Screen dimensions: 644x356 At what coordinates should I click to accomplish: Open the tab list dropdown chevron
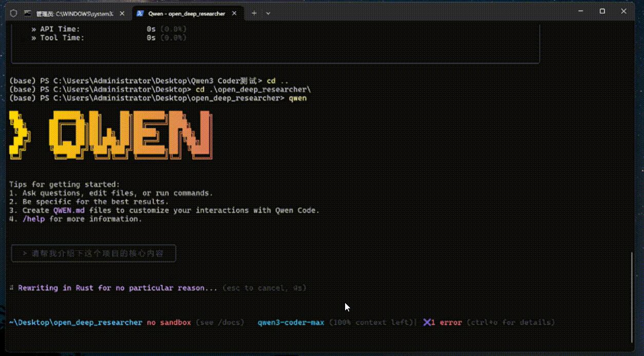point(268,13)
